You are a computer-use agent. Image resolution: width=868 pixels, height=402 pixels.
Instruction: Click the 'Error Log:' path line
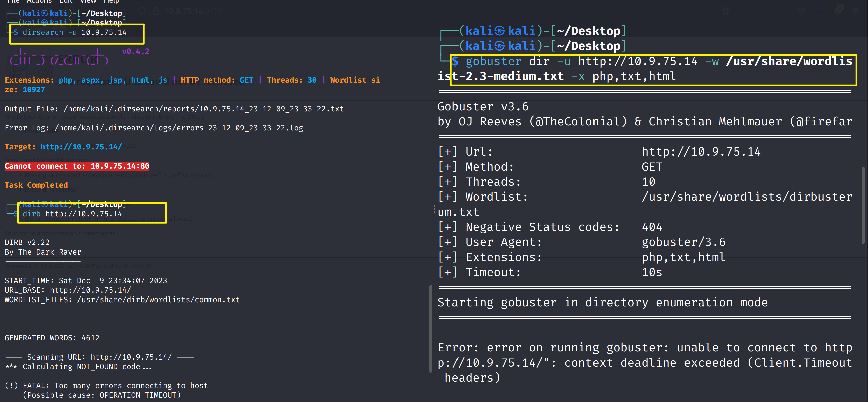(x=154, y=128)
